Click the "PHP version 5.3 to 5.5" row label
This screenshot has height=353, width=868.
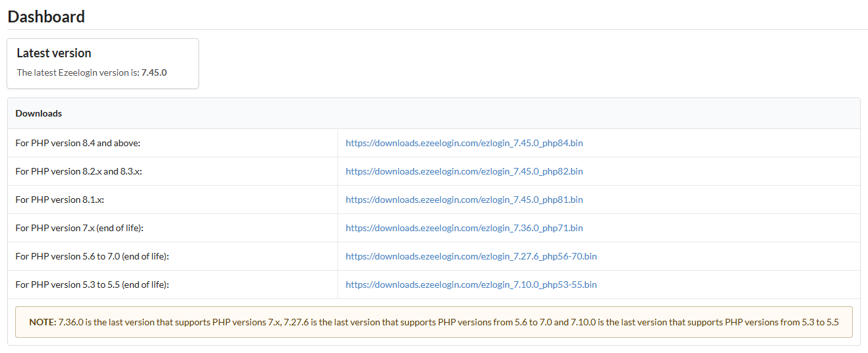point(92,285)
